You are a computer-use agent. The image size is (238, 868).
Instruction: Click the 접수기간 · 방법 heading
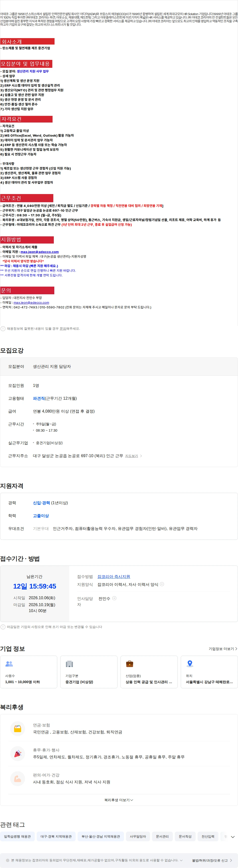coord(20,558)
